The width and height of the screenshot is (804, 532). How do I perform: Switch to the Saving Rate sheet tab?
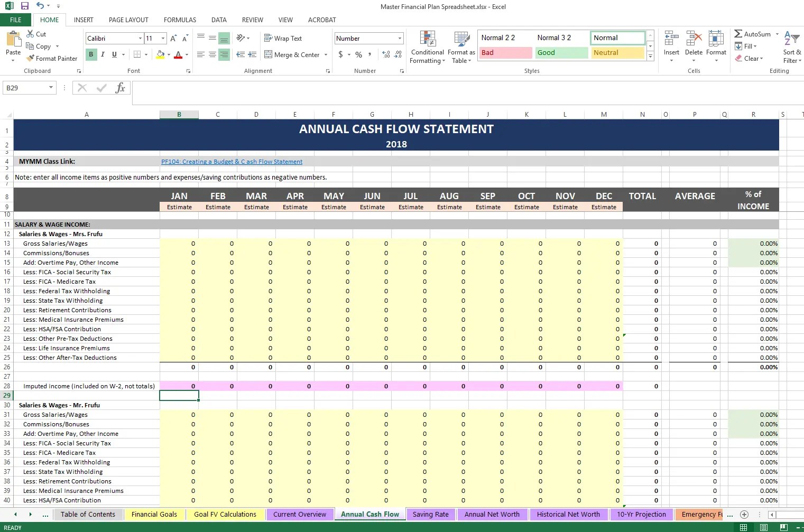click(430, 514)
